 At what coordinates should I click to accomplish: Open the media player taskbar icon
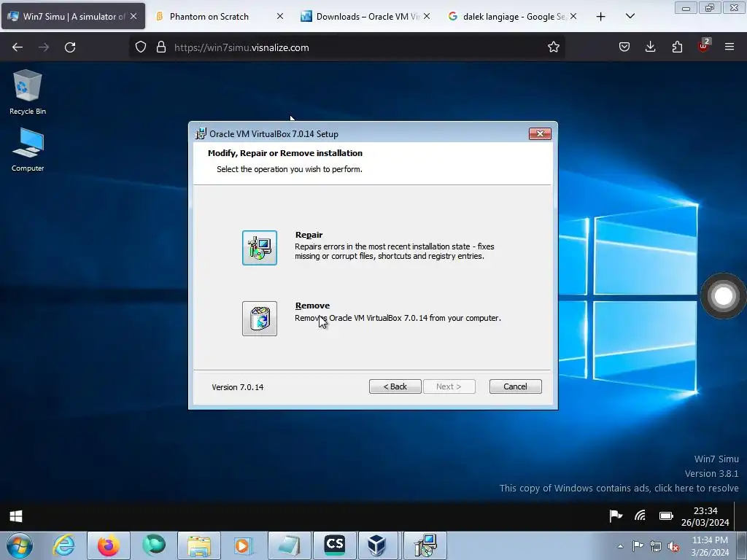pos(244,545)
